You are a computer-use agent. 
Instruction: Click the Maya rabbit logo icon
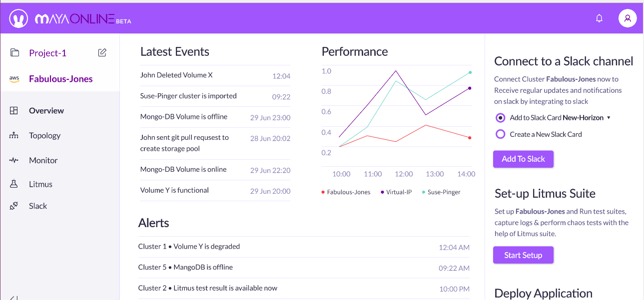click(18, 18)
